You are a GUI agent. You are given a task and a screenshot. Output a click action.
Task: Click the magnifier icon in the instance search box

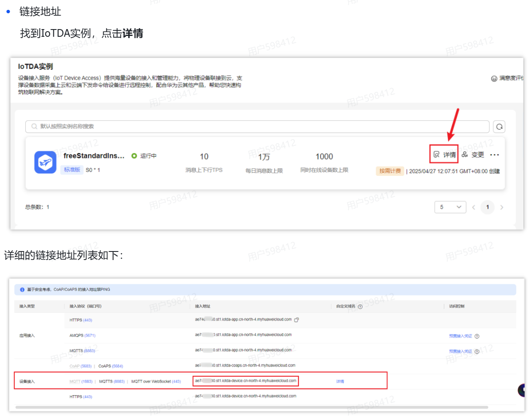click(x=34, y=127)
